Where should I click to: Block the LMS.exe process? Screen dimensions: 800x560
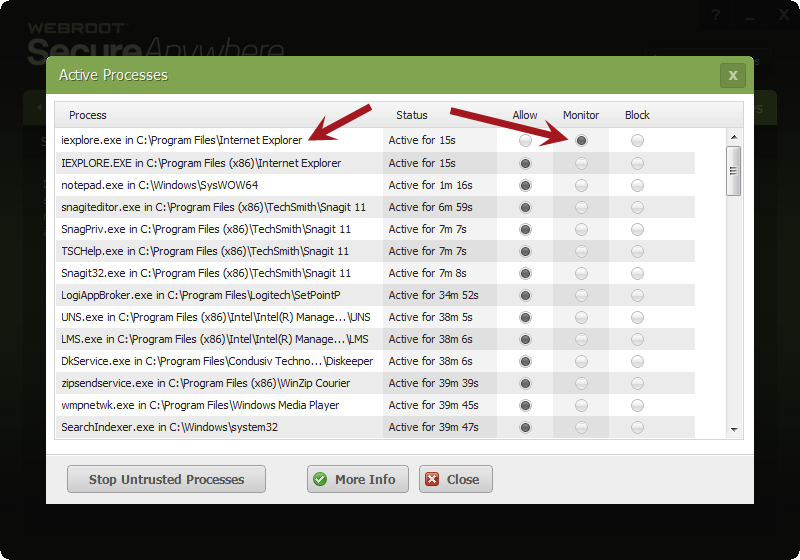tap(637, 339)
